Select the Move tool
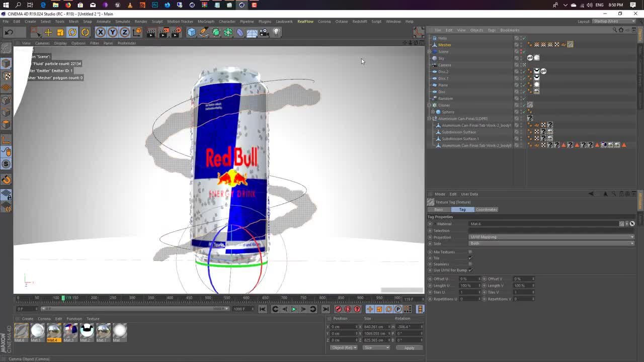This screenshot has height=362, width=644. pyautogui.click(x=48, y=32)
